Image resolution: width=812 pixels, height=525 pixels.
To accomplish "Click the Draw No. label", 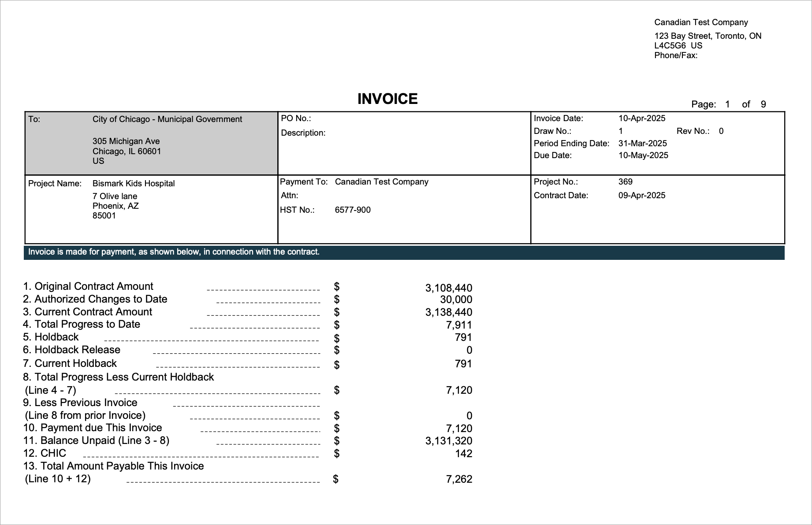I will pos(552,131).
